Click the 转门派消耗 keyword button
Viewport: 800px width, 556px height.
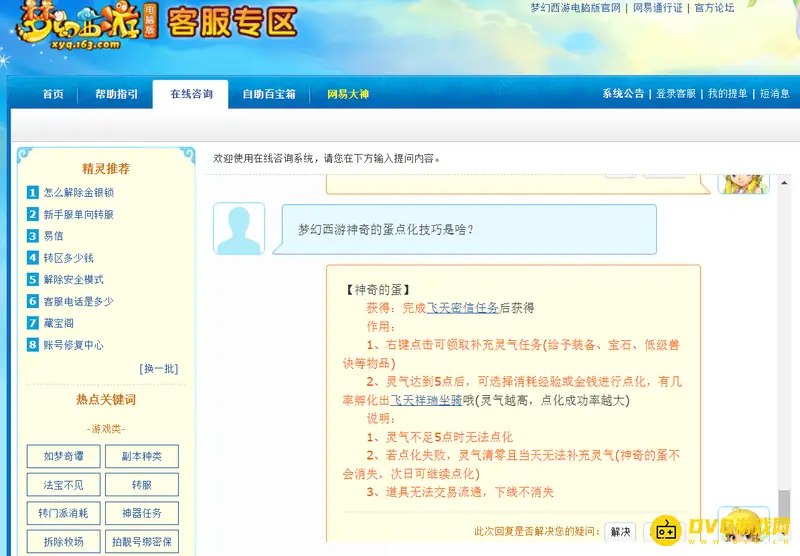click(63, 513)
